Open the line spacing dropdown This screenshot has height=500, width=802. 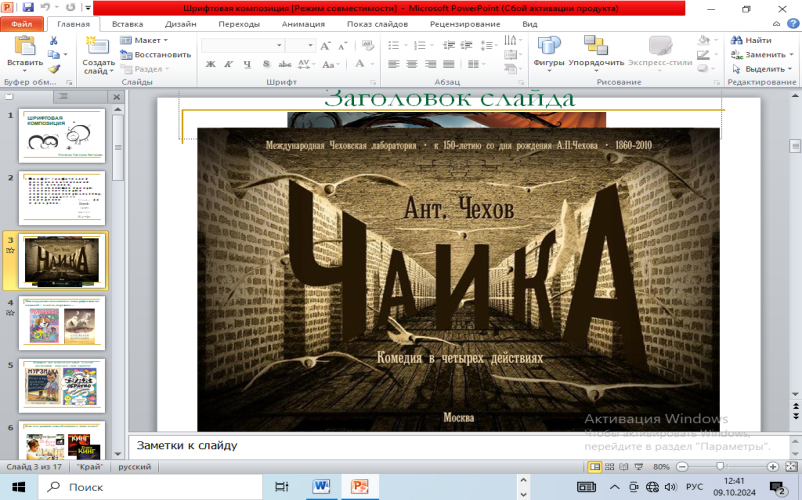point(489,46)
